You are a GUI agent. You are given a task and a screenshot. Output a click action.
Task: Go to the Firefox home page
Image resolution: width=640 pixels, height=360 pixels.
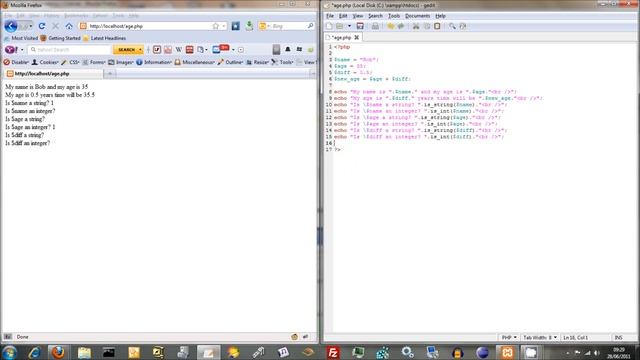[x=69, y=26]
